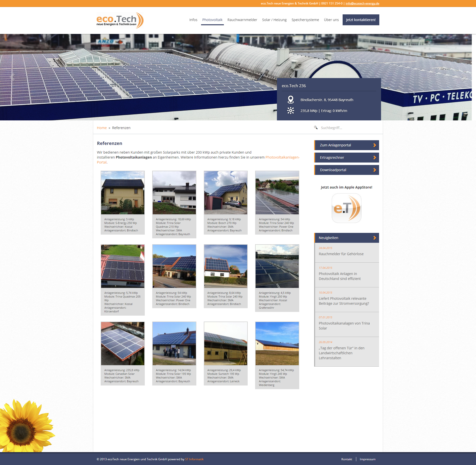Click the date 24.04.2015 in Neuigkeiten

point(326,248)
